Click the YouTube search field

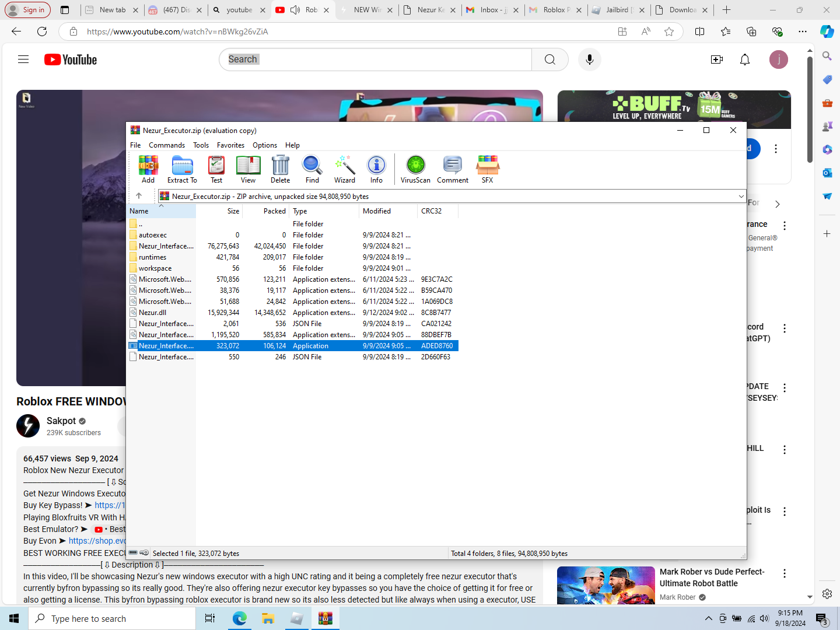376,60
